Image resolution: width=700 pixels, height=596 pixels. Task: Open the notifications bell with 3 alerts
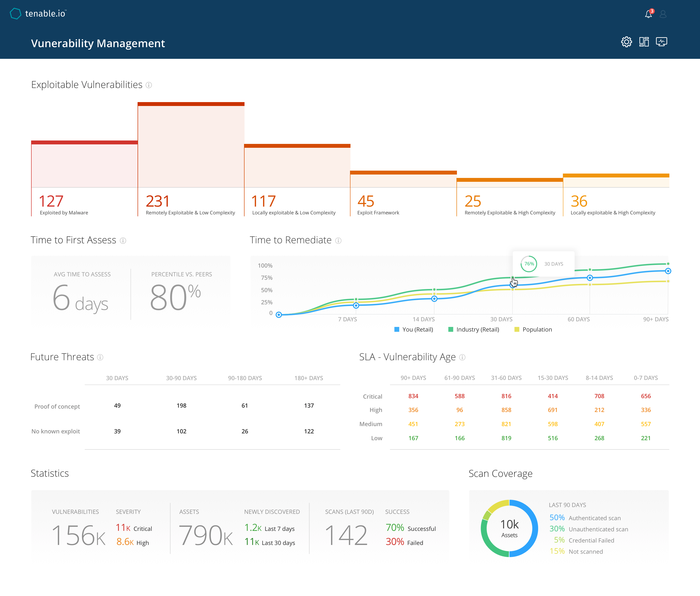click(x=648, y=14)
